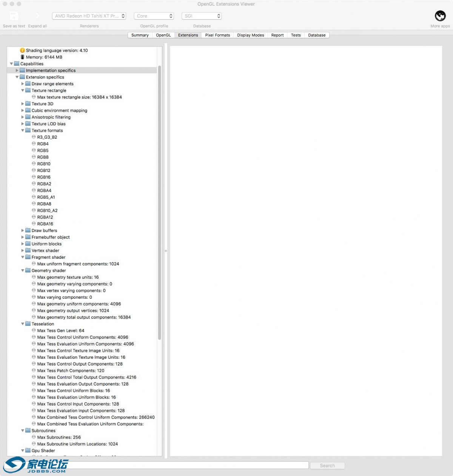Image resolution: width=453 pixels, height=476 pixels.
Task: Expand the Framebuffer object node
Action: pyautogui.click(x=23, y=237)
